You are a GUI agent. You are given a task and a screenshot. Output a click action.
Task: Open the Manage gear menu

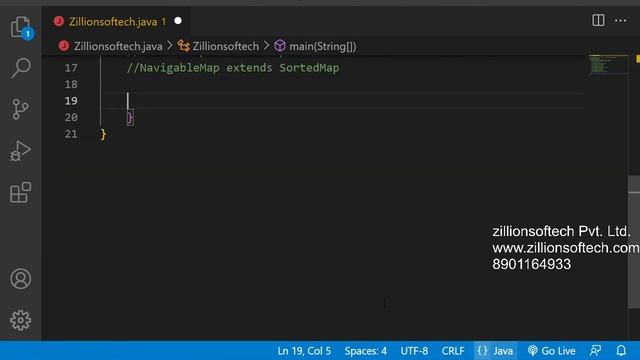tap(20, 320)
